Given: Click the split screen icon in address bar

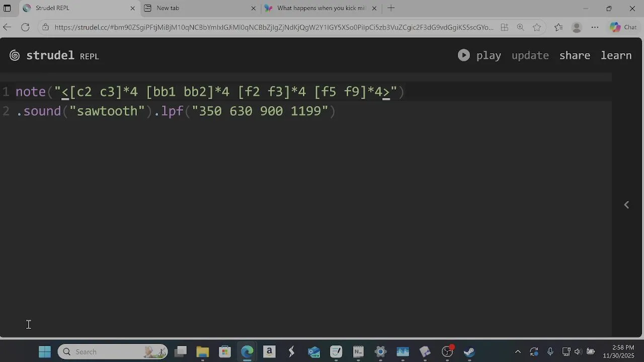Looking at the screenshot, I should tap(504, 28).
